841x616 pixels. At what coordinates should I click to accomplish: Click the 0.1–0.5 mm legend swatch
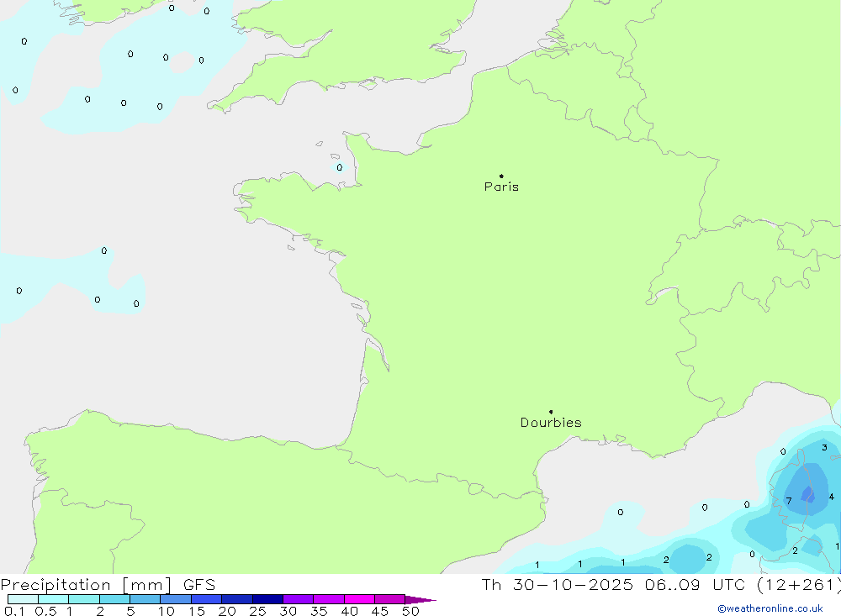click(x=23, y=599)
